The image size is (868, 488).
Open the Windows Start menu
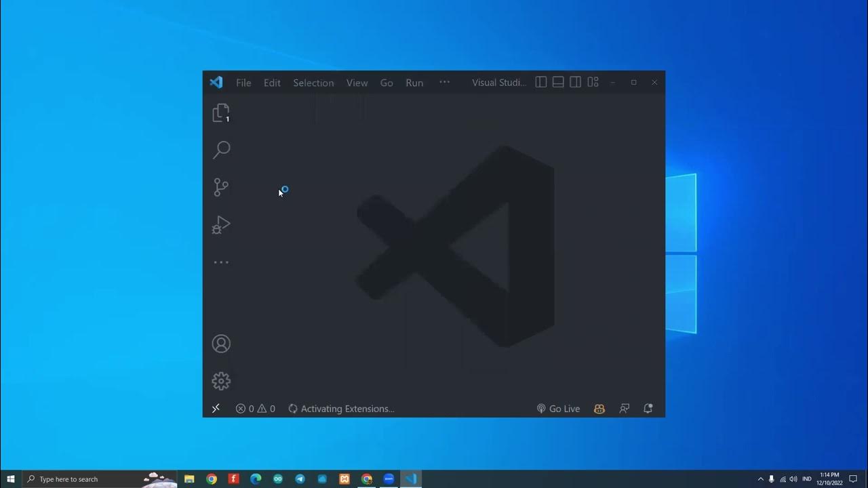11,479
